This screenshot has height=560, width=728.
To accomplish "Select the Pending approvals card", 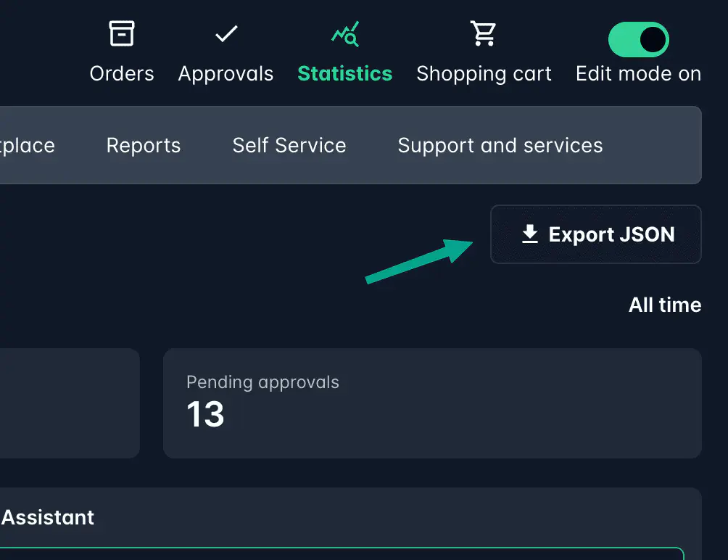I will tap(432, 403).
